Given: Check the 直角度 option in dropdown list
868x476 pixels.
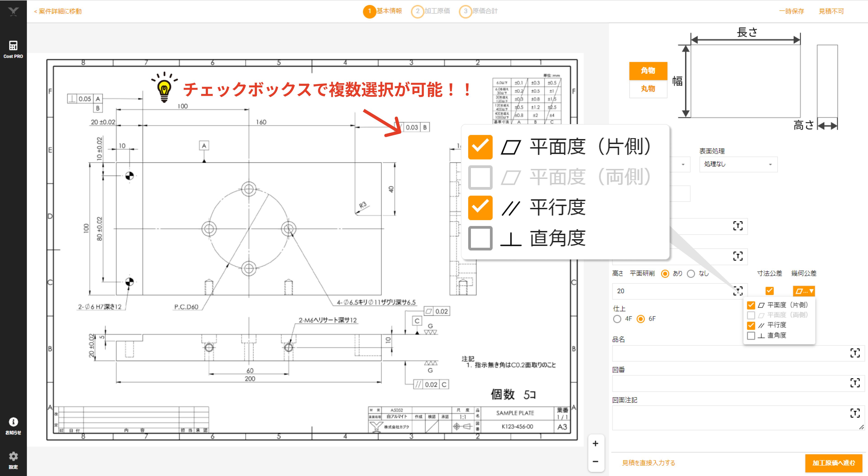Looking at the screenshot, I should [x=751, y=335].
